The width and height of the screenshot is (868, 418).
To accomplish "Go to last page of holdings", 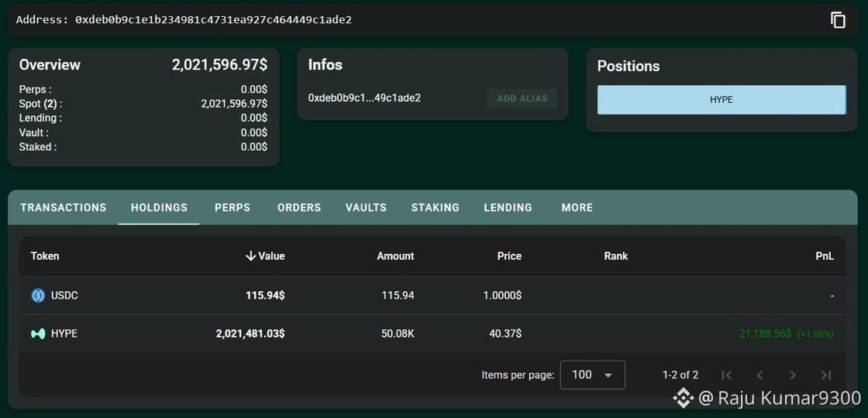I will 826,375.
